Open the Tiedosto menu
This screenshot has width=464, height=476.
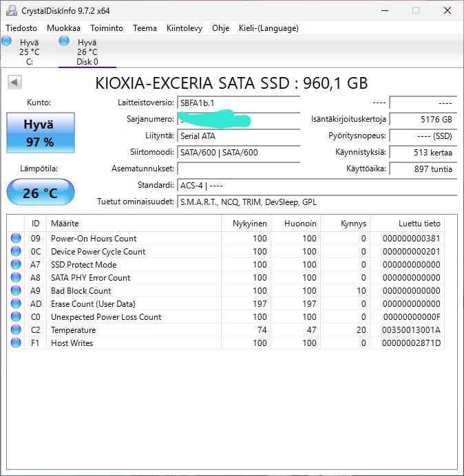(21, 28)
